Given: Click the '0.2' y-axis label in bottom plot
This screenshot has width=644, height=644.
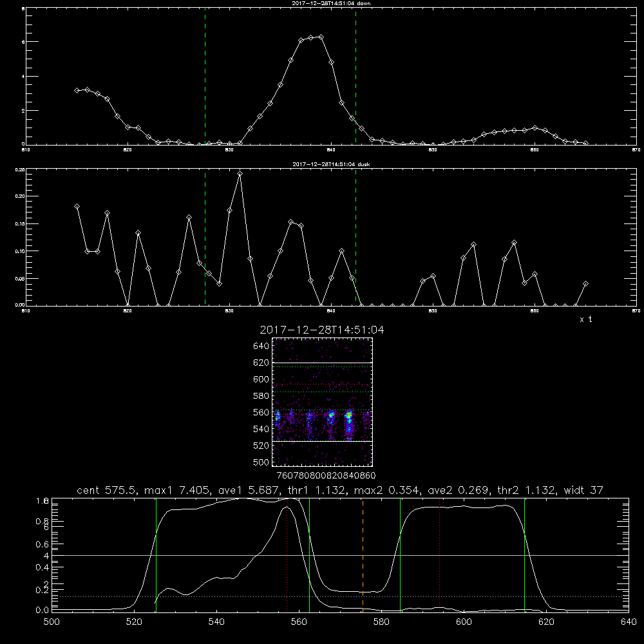Looking at the screenshot, I should coord(43,590).
